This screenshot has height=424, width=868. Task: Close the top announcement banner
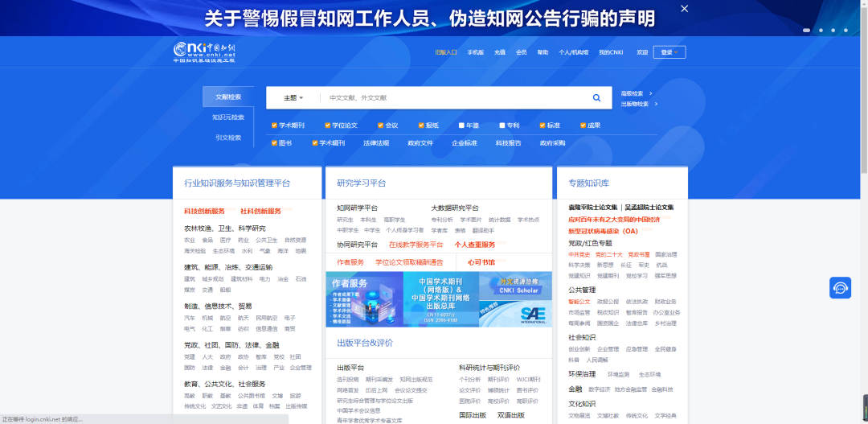pos(684,8)
